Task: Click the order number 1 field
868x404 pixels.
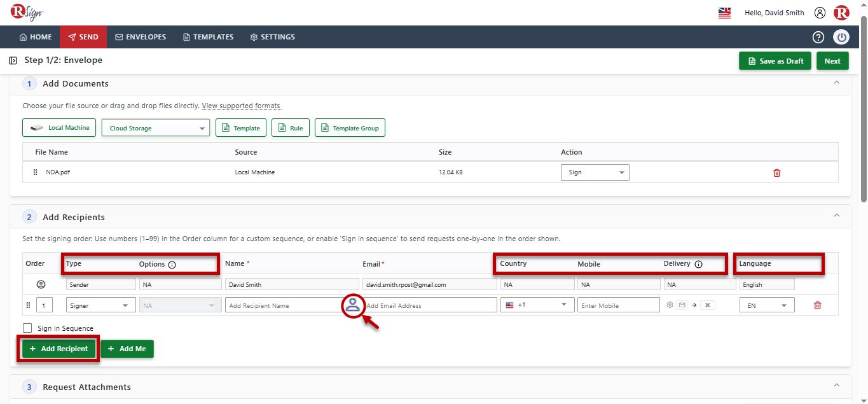Action: pyautogui.click(x=45, y=305)
